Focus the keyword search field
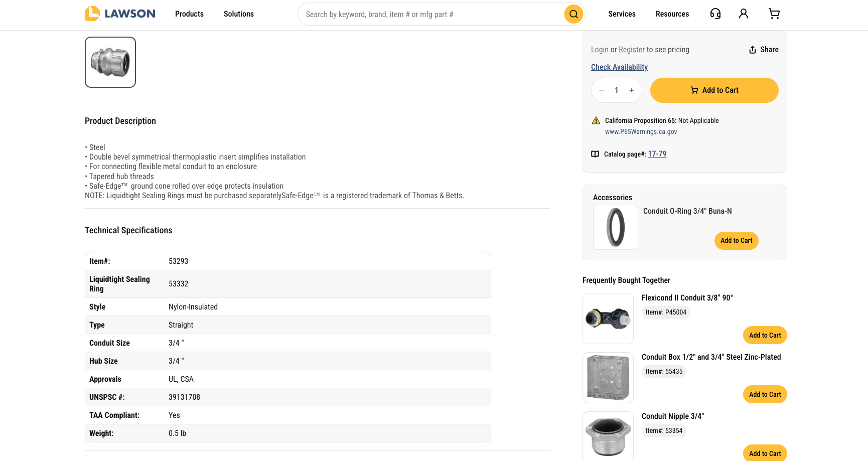This screenshot has width=868, height=461. pos(431,14)
